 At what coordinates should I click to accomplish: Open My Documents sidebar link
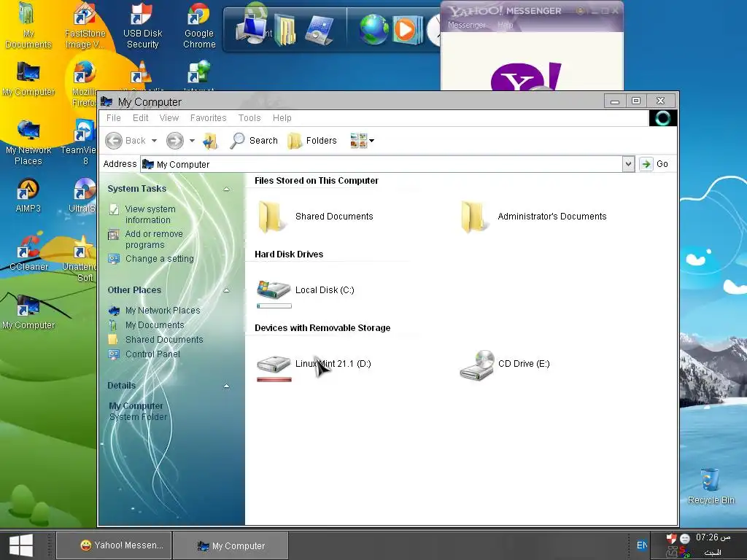(x=155, y=324)
